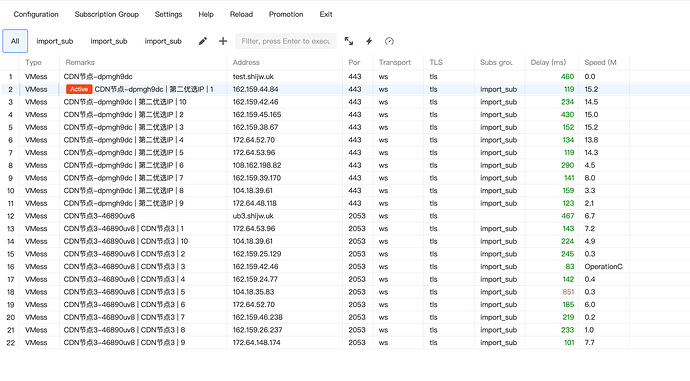The height and width of the screenshot is (381, 690).
Task: Select the row with address 162.159.38.67
Action: (x=315, y=127)
